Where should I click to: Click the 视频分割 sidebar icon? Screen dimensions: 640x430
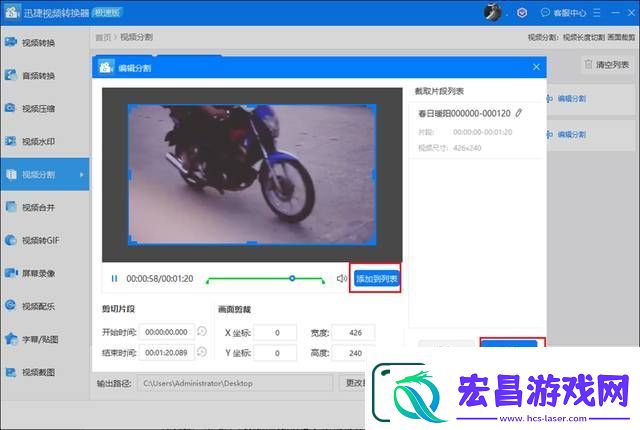coord(11,174)
